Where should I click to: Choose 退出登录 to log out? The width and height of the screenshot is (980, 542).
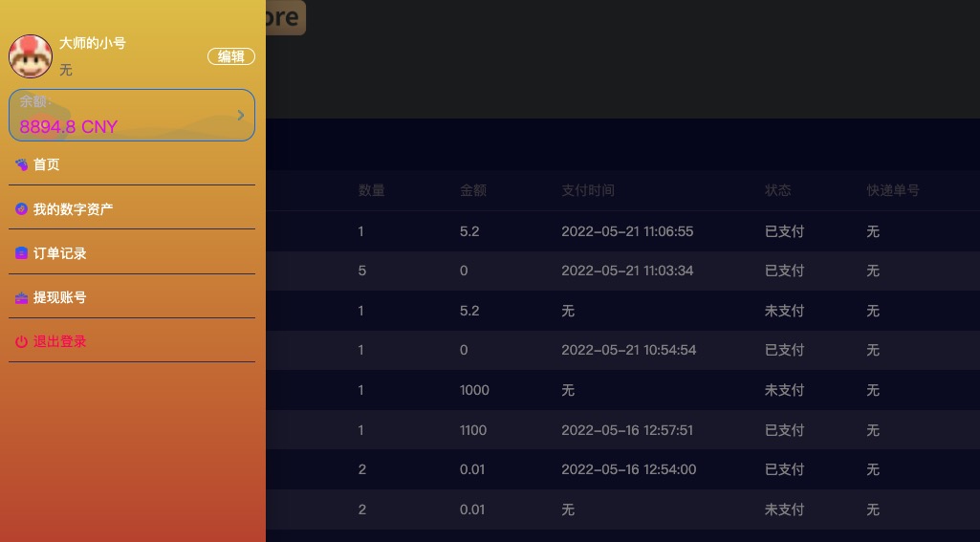(x=60, y=341)
